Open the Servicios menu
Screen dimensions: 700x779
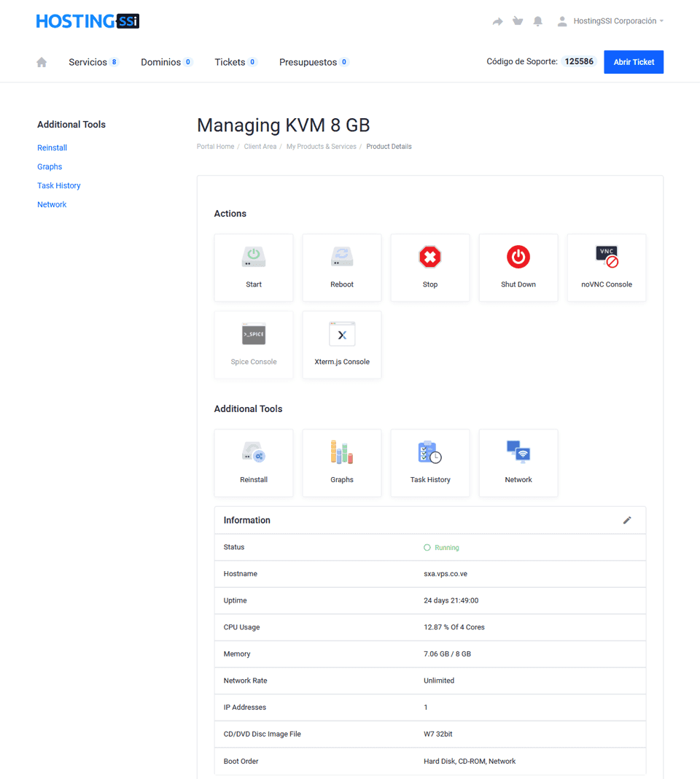(x=88, y=63)
